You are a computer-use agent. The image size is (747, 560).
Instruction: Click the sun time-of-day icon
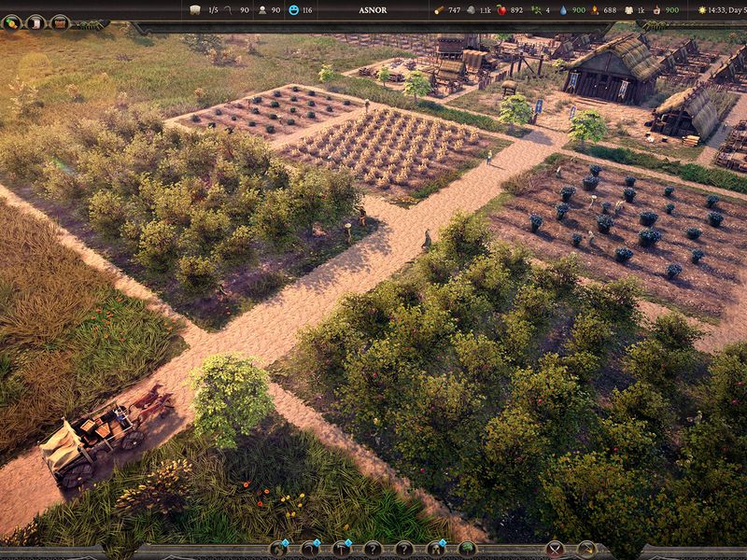coord(702,9)
